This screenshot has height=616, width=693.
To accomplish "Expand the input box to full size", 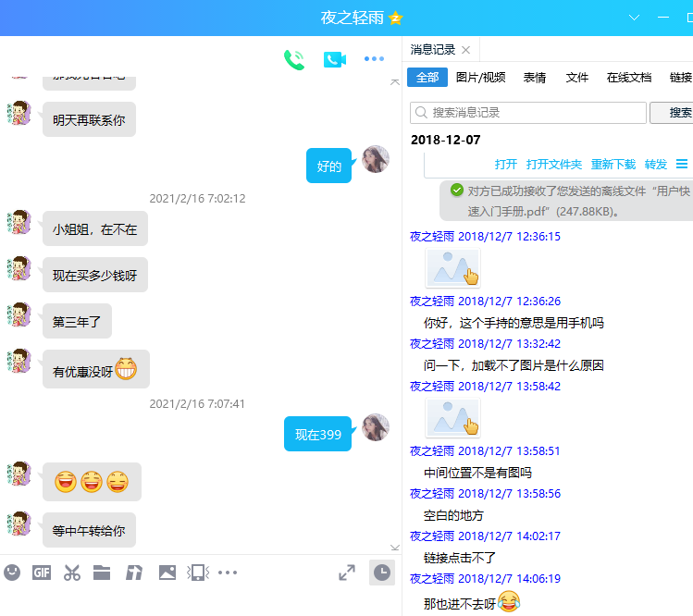I will point(347,573).
